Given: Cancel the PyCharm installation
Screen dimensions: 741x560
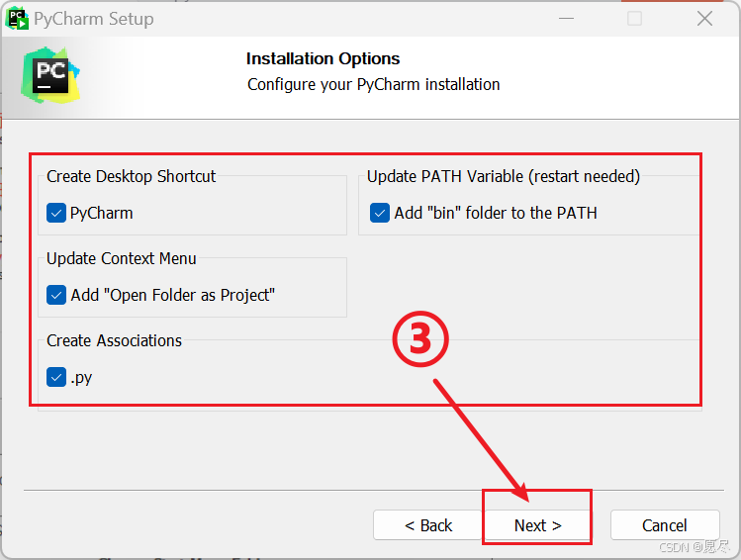Looking at the screenshot, I should (x=664, y=525).
